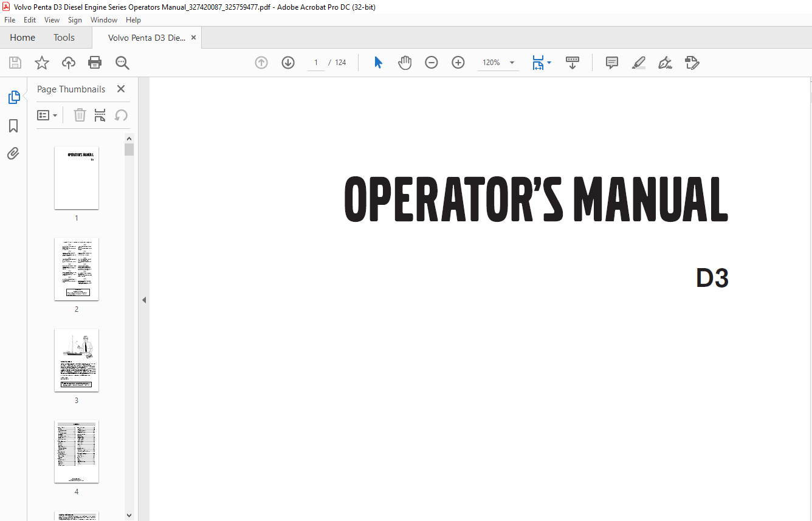The width and height of the screenshot is (812, 521).
Task: Click the insert pages scissors icon
Action: pos(100,115)
